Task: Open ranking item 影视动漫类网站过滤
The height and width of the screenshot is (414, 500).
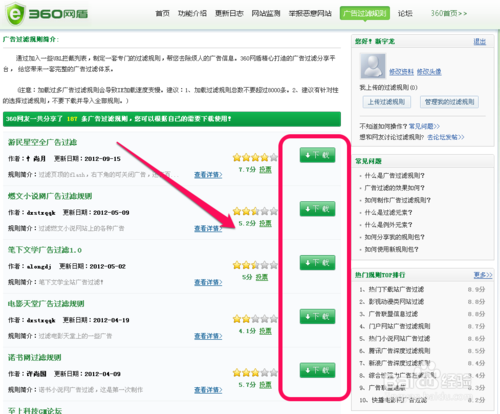Action: point(396,302)
